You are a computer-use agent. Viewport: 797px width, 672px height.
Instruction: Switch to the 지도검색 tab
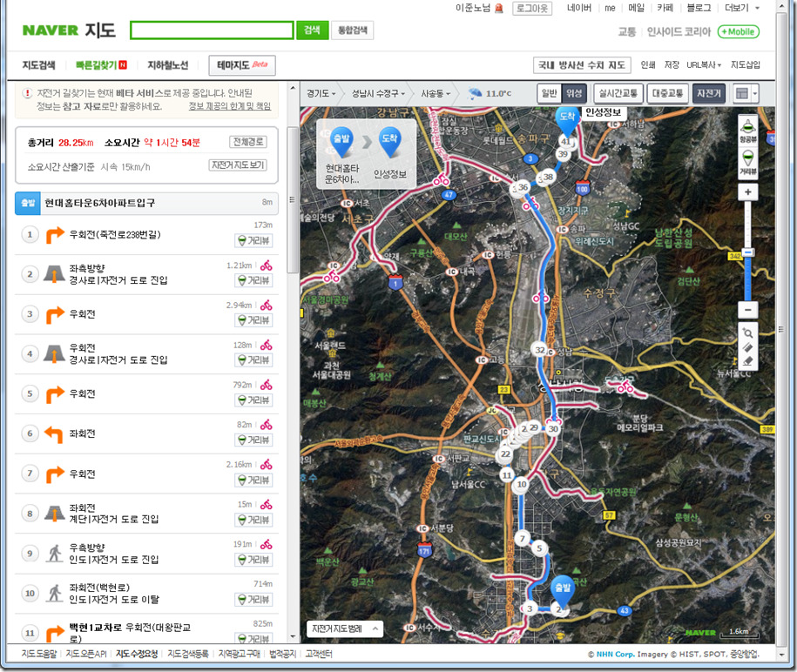[x=39, y=65]
